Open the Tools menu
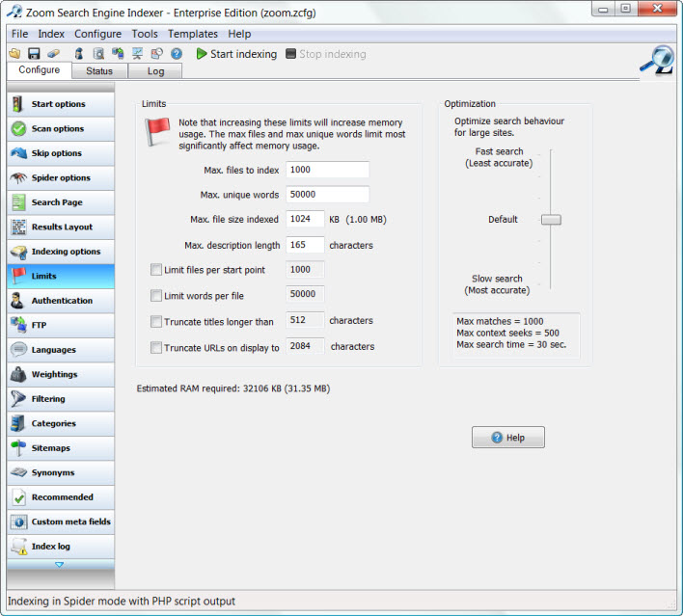 coord(145,34)
